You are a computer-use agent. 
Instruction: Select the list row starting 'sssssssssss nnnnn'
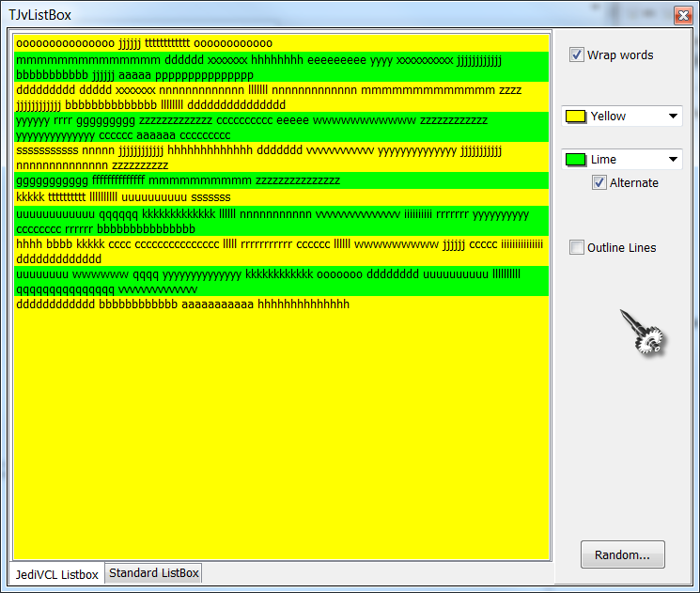188,157
